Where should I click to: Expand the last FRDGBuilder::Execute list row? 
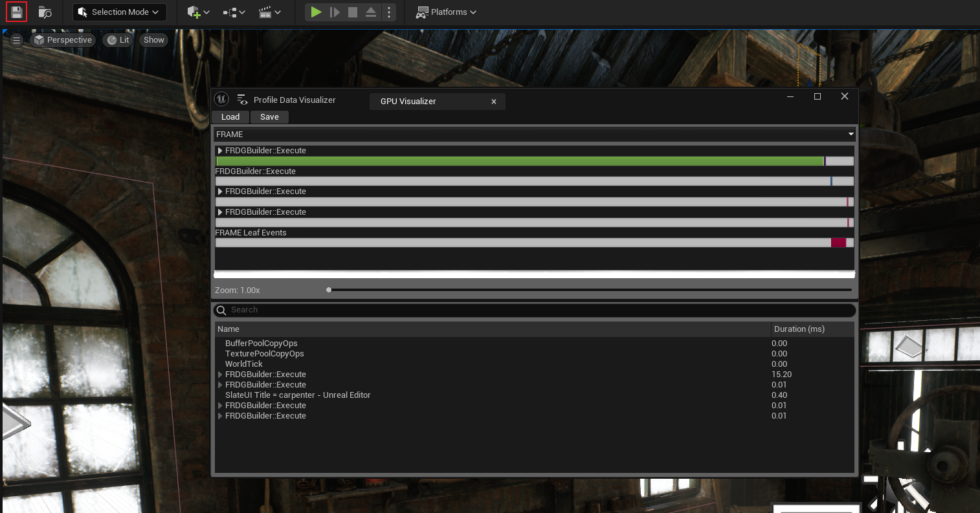click(x=220, y=416)
